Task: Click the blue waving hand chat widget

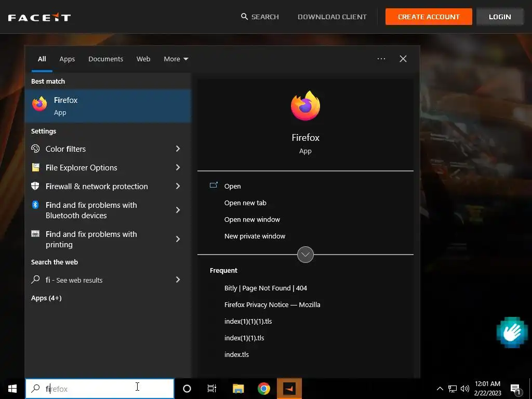Action: coord(512,332)
